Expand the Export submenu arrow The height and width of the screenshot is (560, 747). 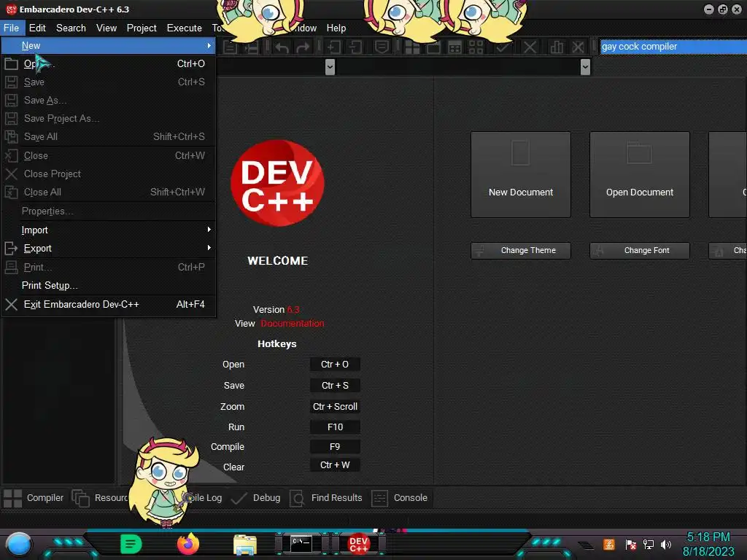(x=209, y=248)
